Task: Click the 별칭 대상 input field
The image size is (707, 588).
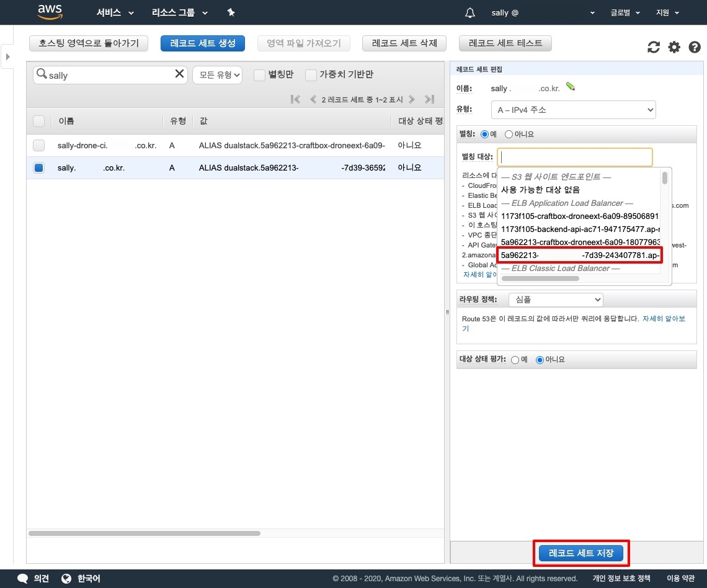Action: pos(576,157)
